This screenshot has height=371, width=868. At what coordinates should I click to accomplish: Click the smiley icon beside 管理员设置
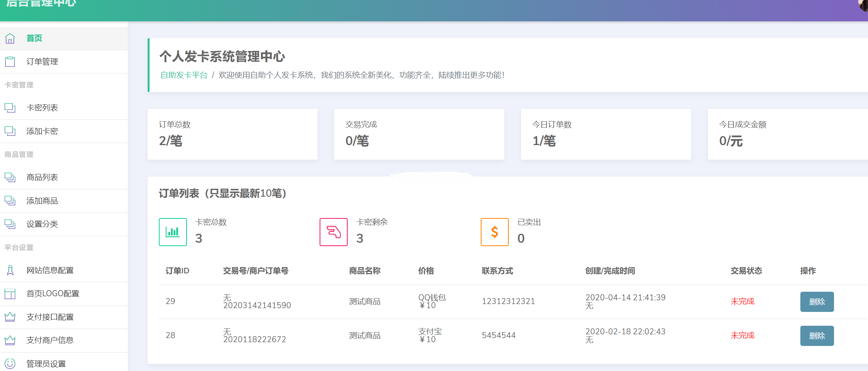pos(10,364)
